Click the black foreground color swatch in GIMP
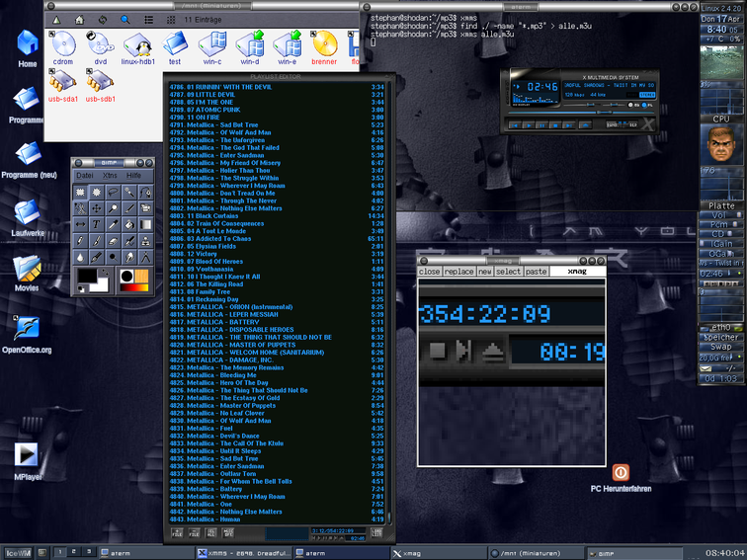Viewport: 747px width, 560px height. (86, 276)
